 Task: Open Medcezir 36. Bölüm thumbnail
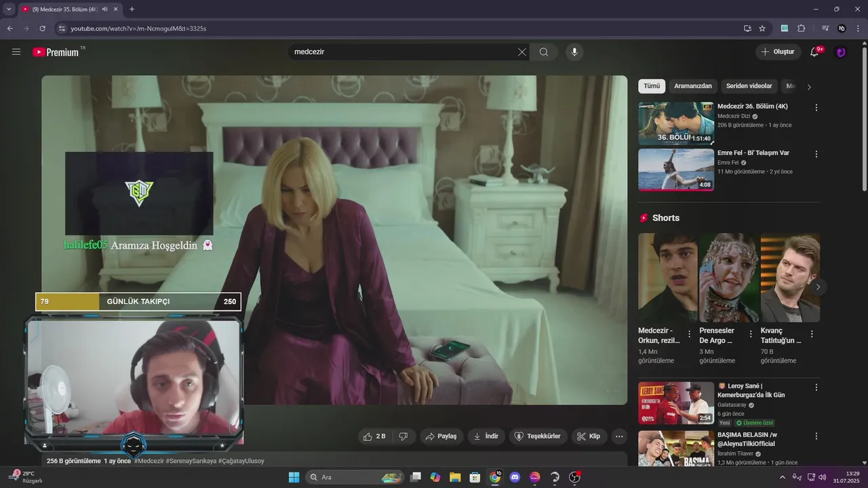(676, 123)
